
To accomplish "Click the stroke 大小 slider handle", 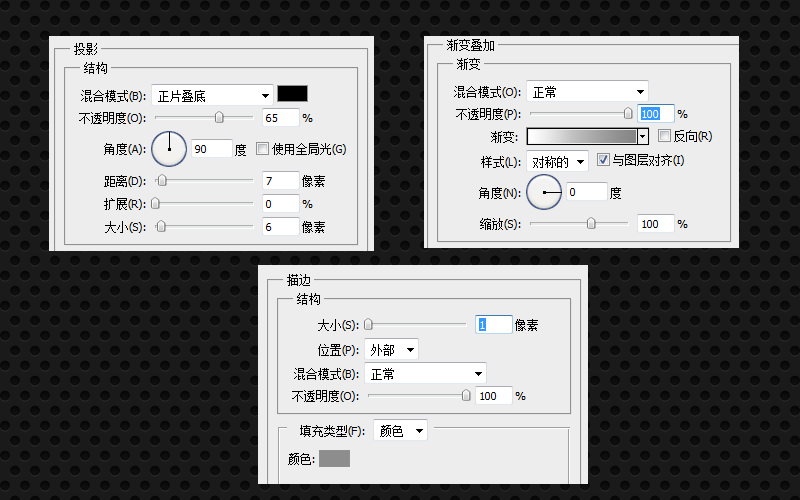I will [368, 324].
